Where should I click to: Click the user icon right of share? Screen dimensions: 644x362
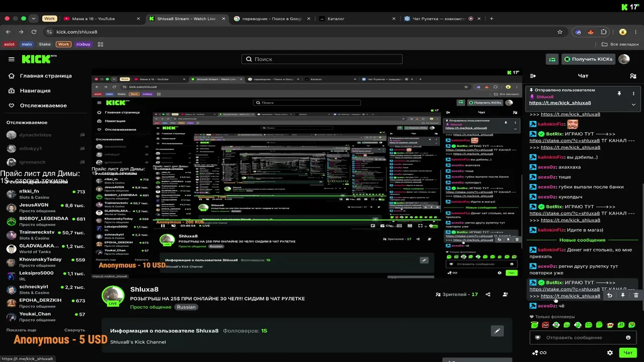(505, 295)
